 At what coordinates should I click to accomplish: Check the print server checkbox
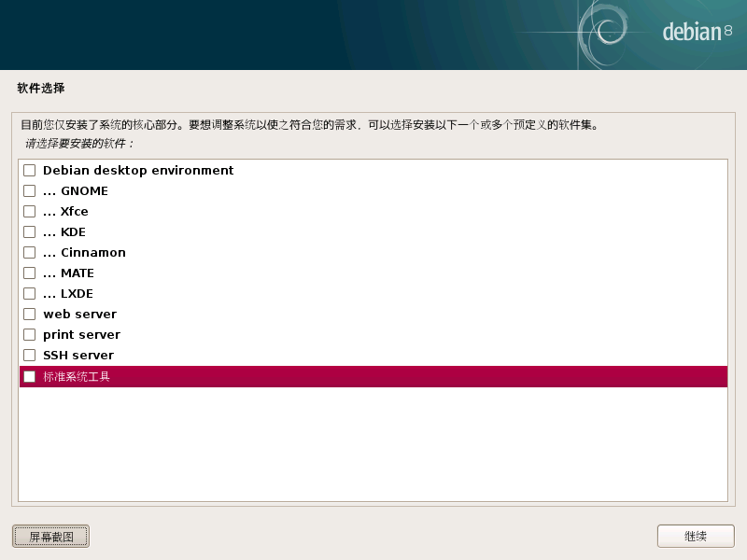click(30, 335)
